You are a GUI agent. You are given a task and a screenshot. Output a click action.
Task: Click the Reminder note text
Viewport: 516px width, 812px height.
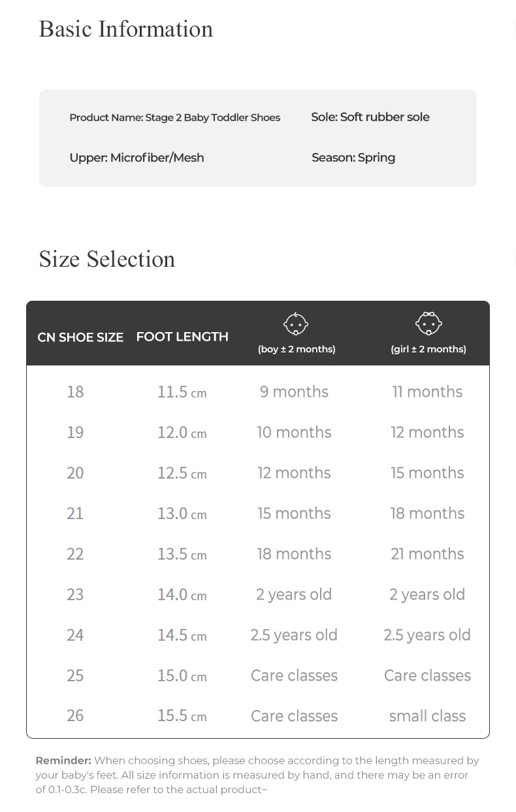pos(257,775)
